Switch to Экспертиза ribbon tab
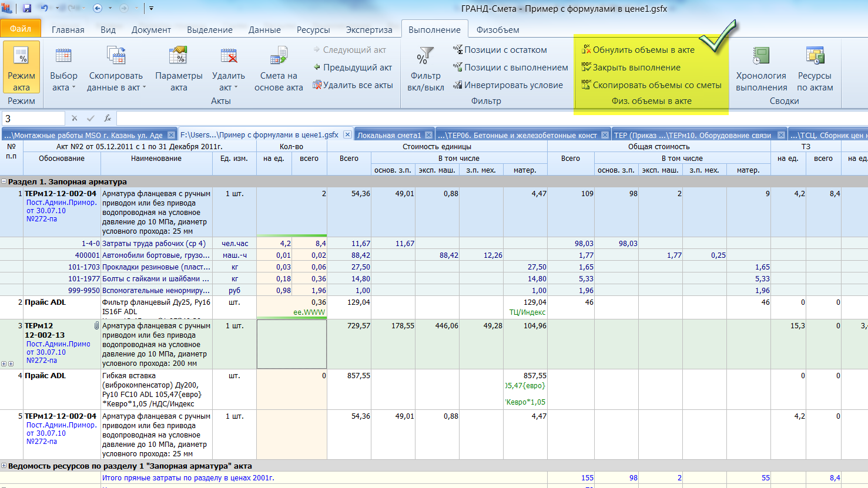This screenshot has width=868, height=488. point(369,29)
